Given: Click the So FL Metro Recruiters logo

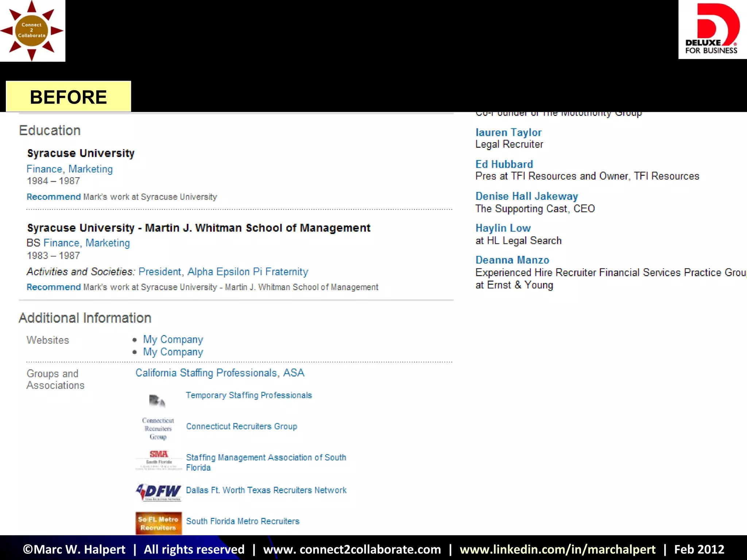Looking at the screenshot, I should [x=158, y=523].
